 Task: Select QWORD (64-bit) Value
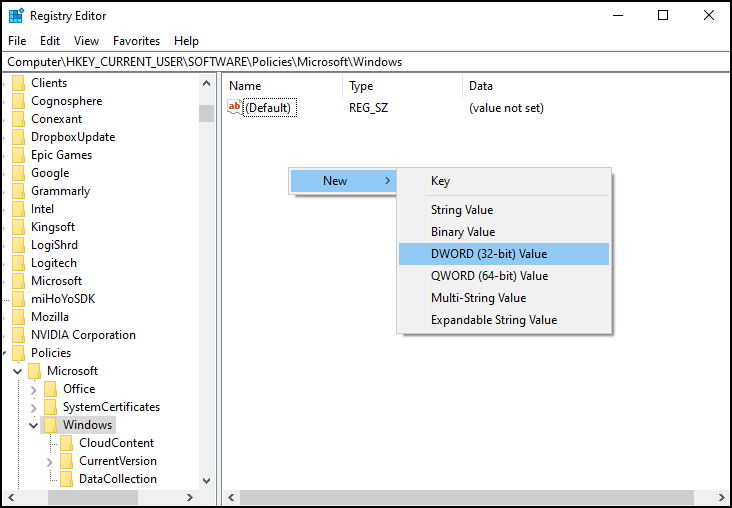(504, 276)
